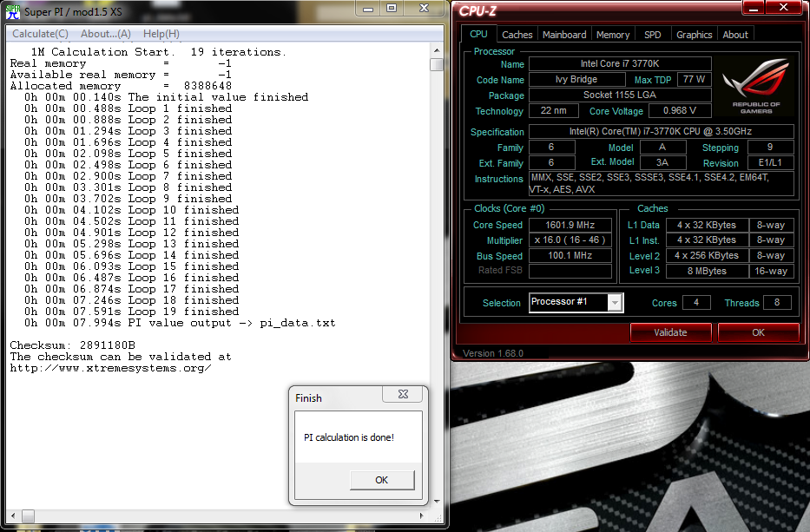Click 'The initial value finished' line
Screen dimensions: 810x532
[167, 97]
